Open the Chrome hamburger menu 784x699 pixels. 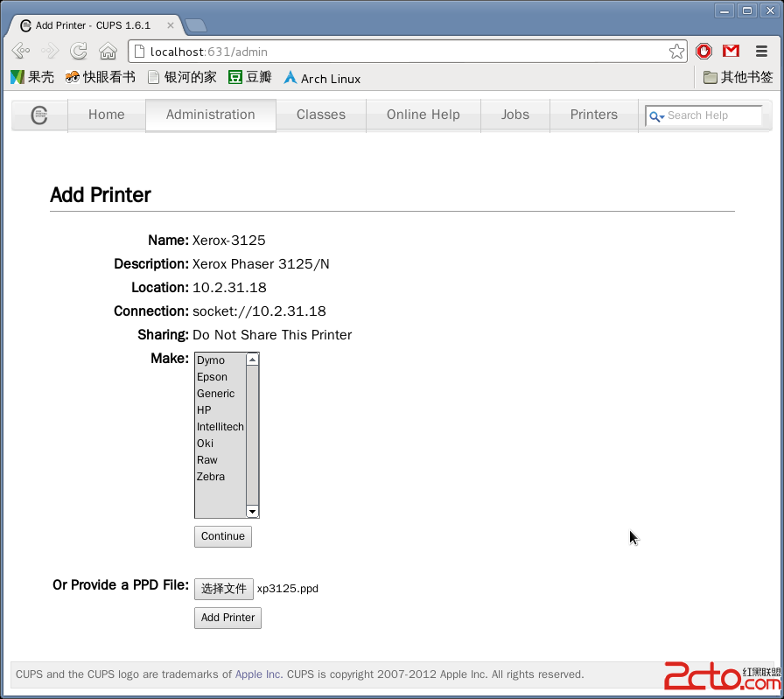[x=761, y=51]
